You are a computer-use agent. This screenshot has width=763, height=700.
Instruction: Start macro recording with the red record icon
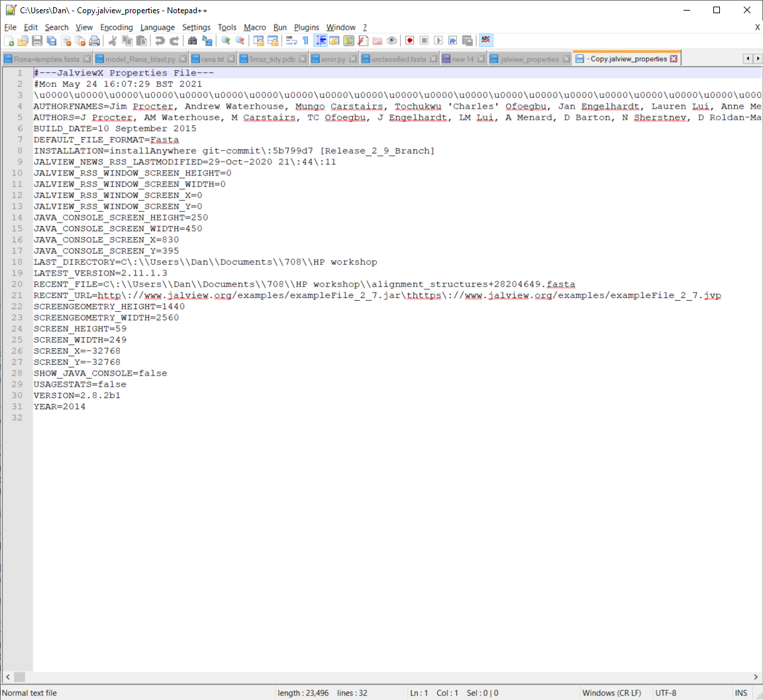pyautogui.click(x=410, y=41)
